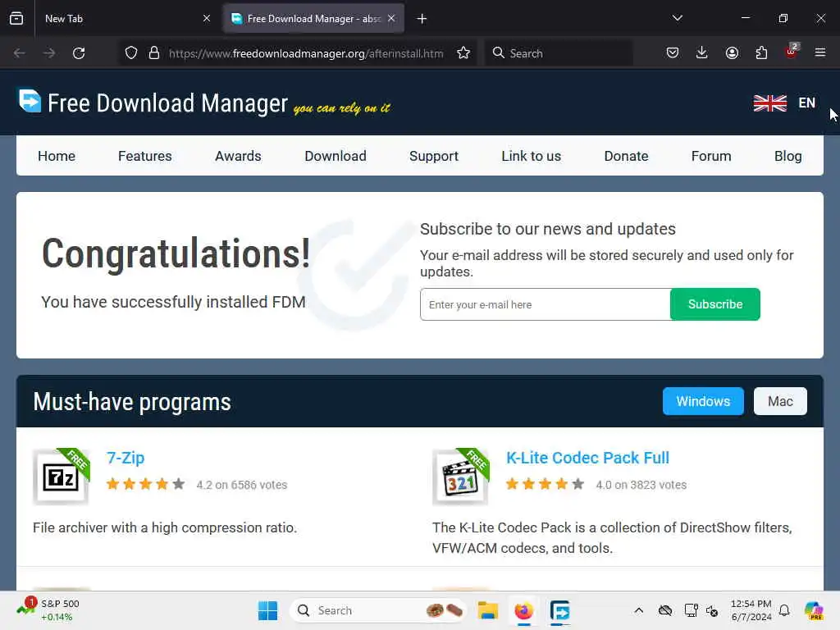The width and height of the screenshot is (840, 630).
Task: Show hidden system tray icons
Action: [x=638, y=610]
